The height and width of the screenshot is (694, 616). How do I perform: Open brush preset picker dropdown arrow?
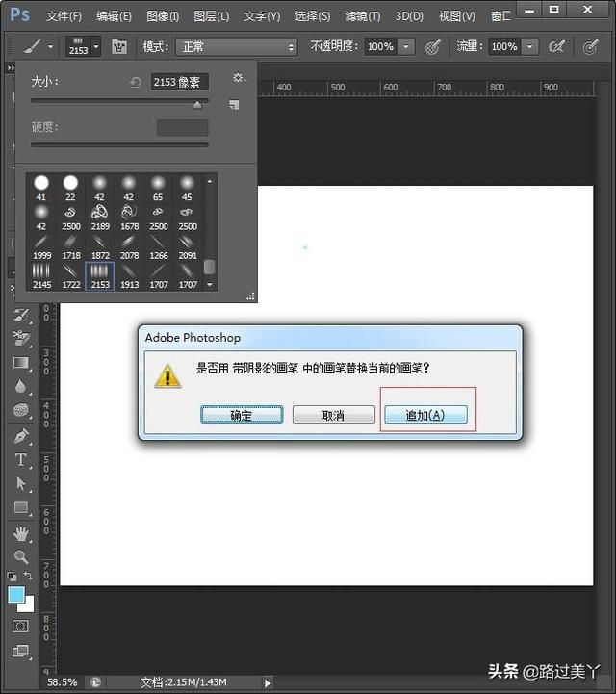(x=96, y=46)
